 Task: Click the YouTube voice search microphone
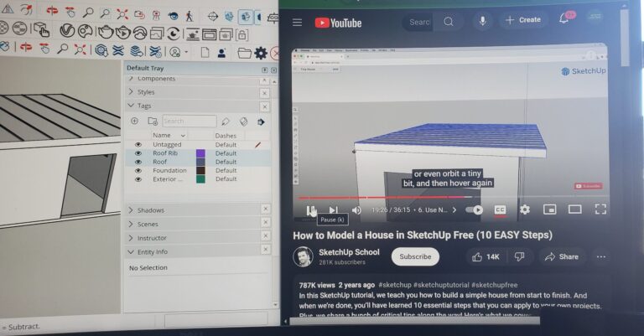(x=482, y=22)
